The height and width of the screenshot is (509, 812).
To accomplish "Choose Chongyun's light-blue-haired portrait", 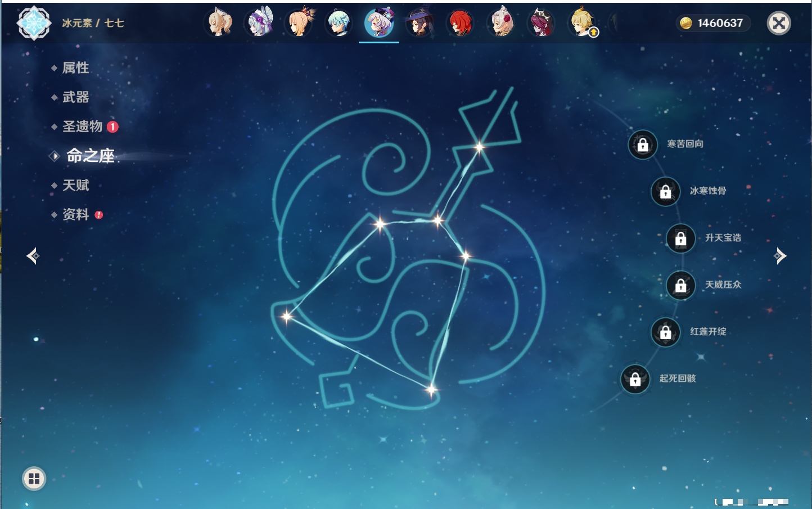I will point(339,23).
